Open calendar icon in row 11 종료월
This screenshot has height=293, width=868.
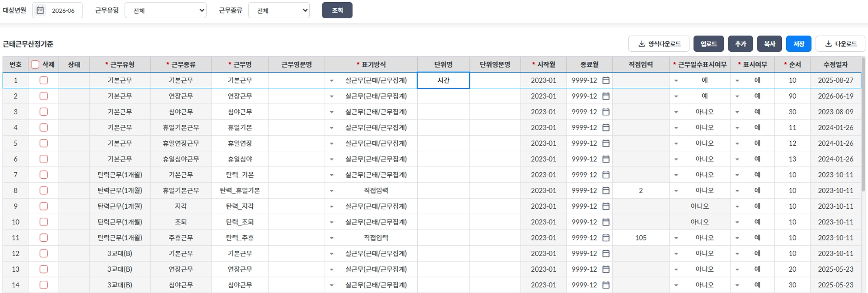606,238
